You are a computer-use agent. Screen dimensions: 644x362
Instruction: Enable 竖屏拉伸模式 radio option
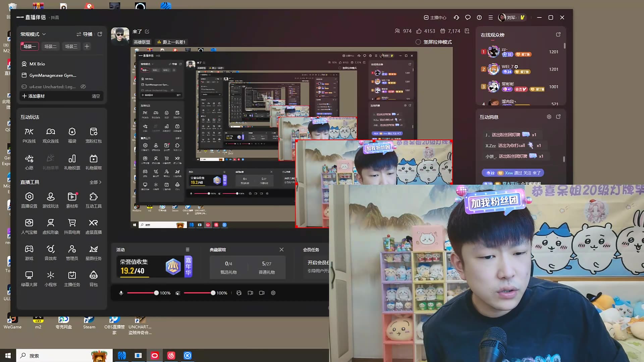[418, 42]
